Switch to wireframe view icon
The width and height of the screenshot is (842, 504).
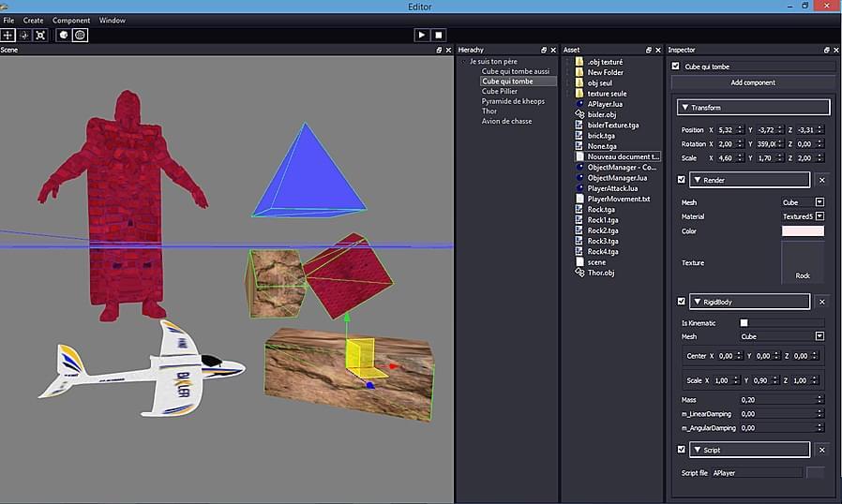pos(80,35)
